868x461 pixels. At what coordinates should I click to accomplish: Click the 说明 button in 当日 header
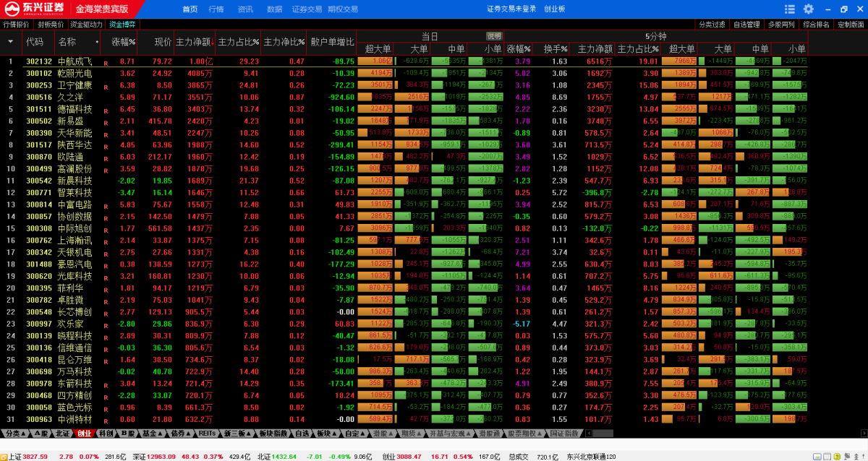[x=493, y=36]
